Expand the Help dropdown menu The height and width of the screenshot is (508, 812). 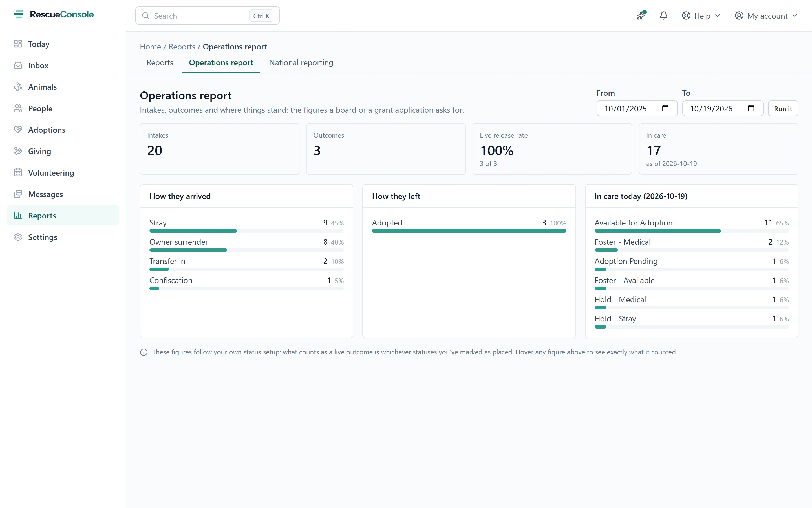701,16
